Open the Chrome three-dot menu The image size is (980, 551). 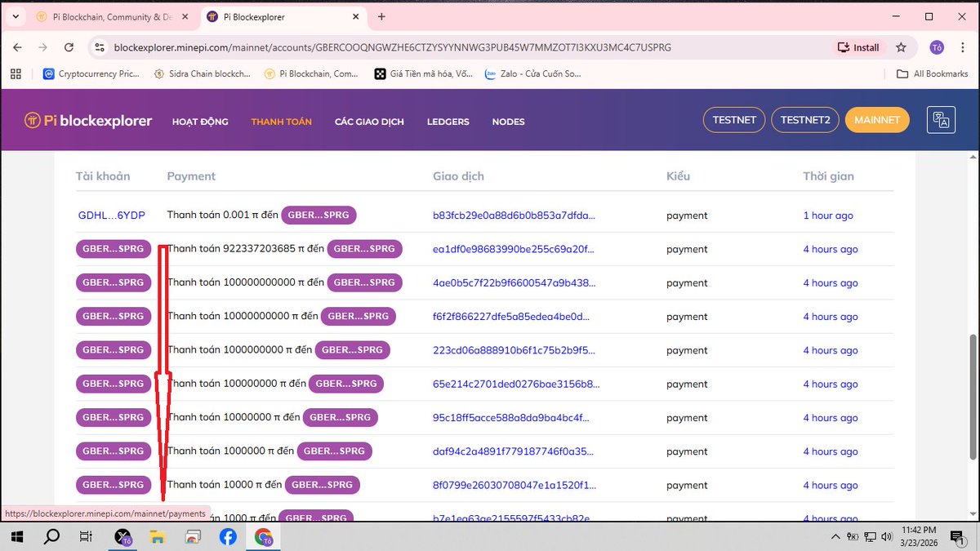click(963, 47)
